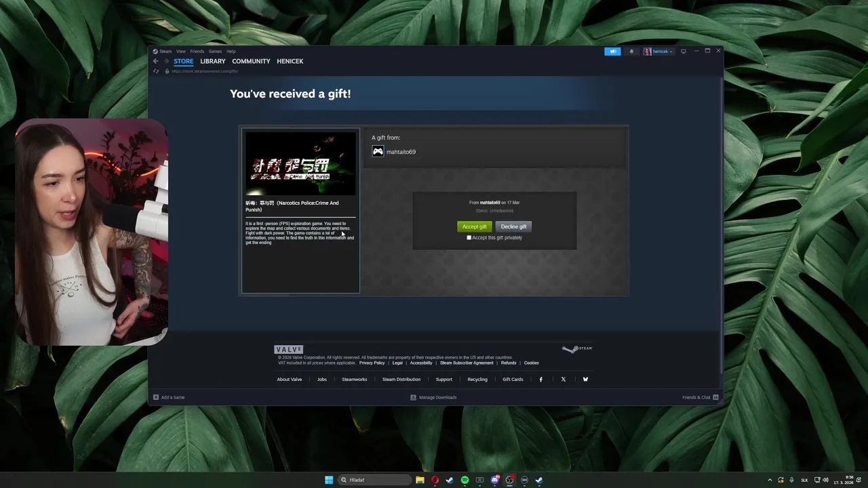This screenshot has height=488, width=868.
Task: Open the Steam Distribution footer link
Action: pyautogui.click(x=401, y=380)
